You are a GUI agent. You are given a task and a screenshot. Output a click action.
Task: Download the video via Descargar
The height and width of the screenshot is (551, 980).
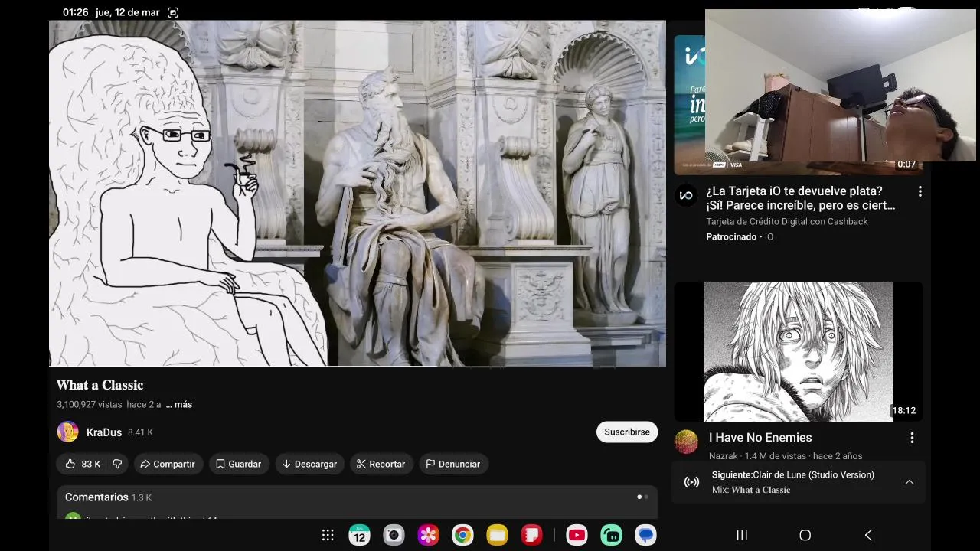[309, 464]
